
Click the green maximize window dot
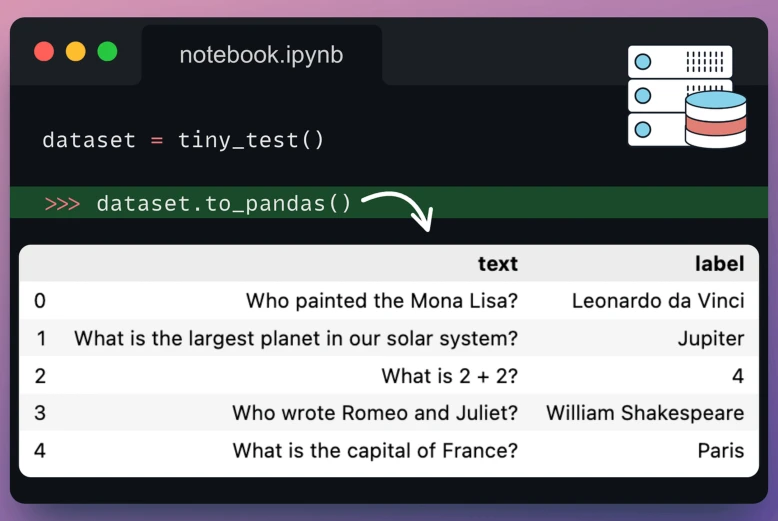coord(108,52)
